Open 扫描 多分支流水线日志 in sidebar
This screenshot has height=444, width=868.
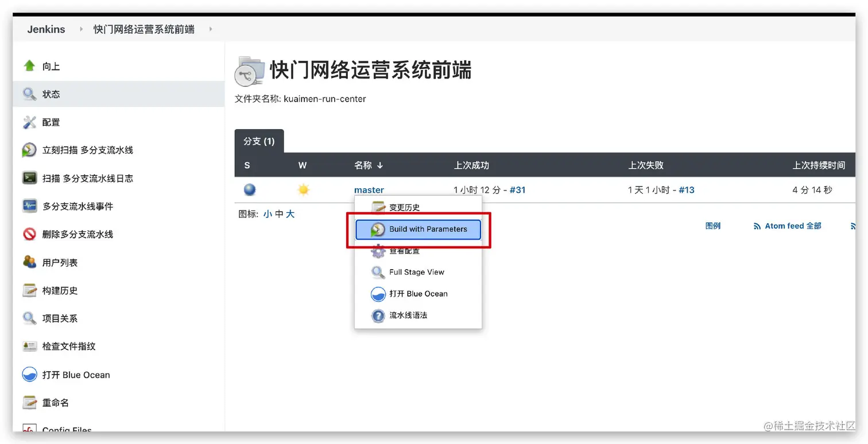point(88,178)
